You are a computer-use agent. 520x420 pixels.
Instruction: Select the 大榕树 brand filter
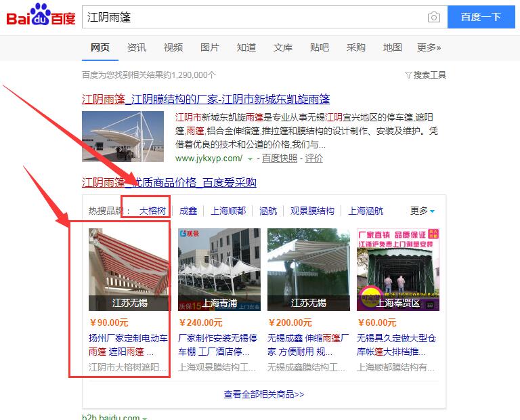click(152, 211)
